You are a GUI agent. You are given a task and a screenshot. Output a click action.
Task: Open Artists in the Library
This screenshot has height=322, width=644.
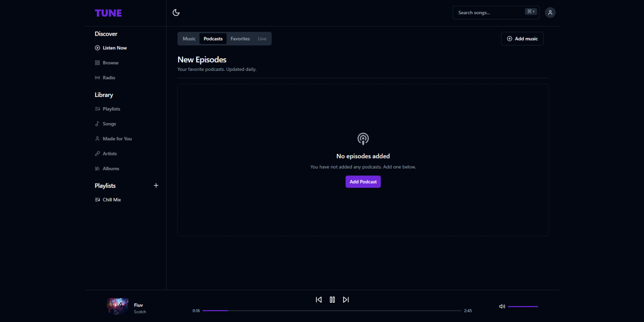click(x=109, y=154)
